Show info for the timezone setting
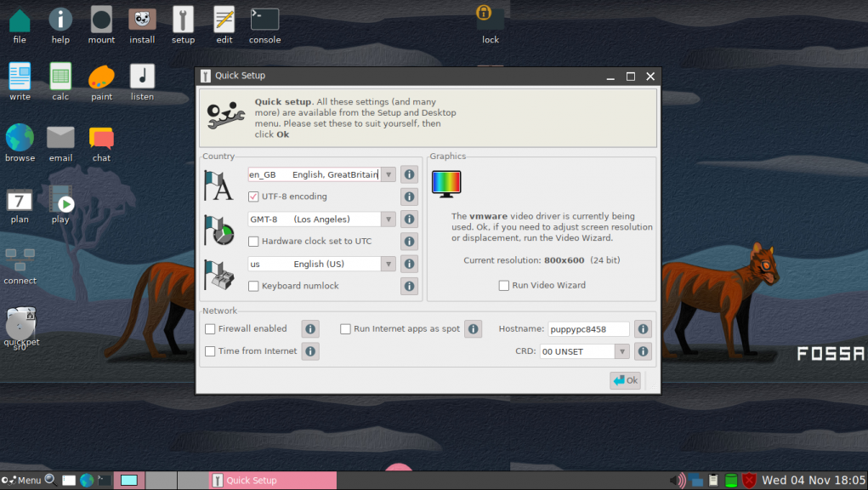The width and height of the screenshot is (868, 490). 409,219
